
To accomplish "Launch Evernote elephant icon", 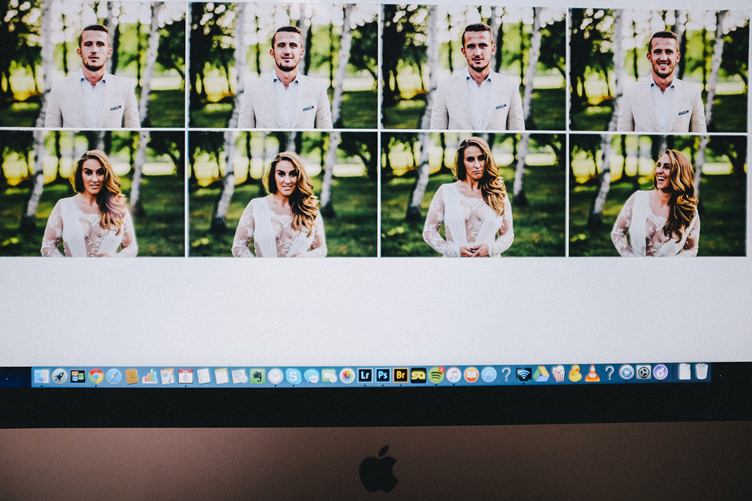I will tap(258, 376).
